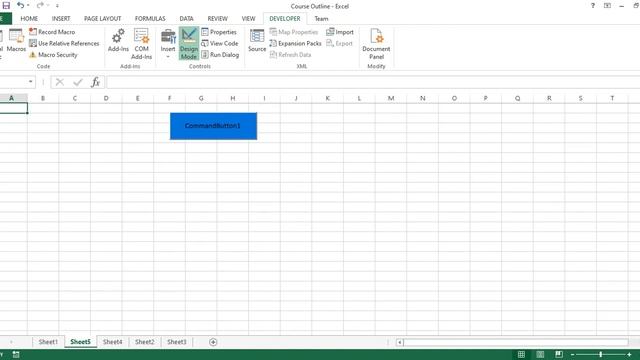Click Export XML
Screen dimensions: 640x360
[339, 43]
